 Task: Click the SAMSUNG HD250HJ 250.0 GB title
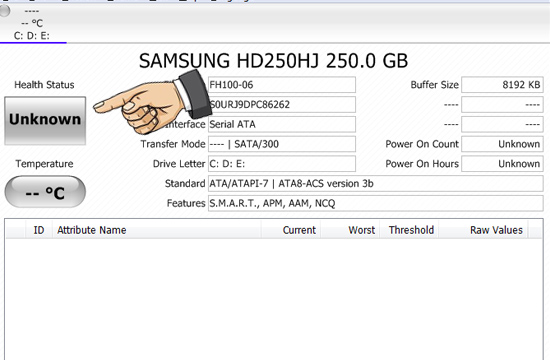274,61
